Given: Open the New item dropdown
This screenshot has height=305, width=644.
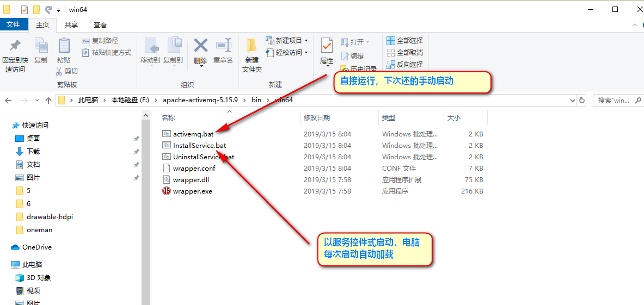Looking at the screenshot, I should pyautogui.click(x=287, y=41).
